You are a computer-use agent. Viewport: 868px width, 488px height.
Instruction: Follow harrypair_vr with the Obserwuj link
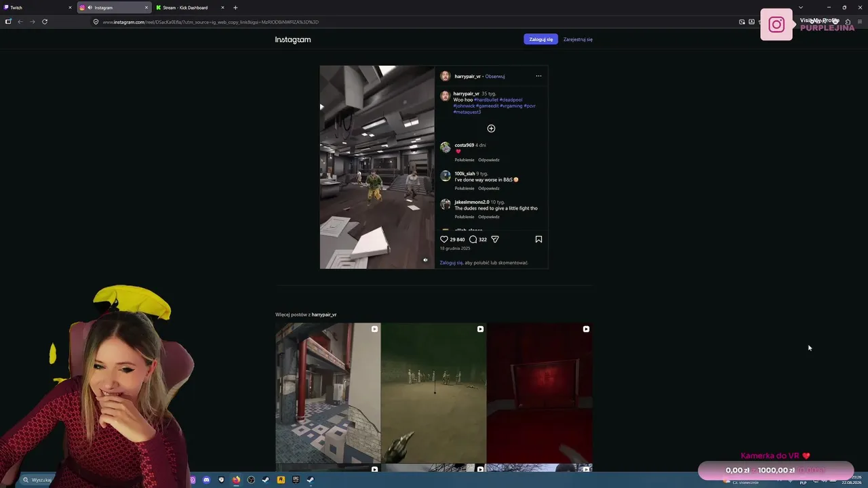[495, 77]
